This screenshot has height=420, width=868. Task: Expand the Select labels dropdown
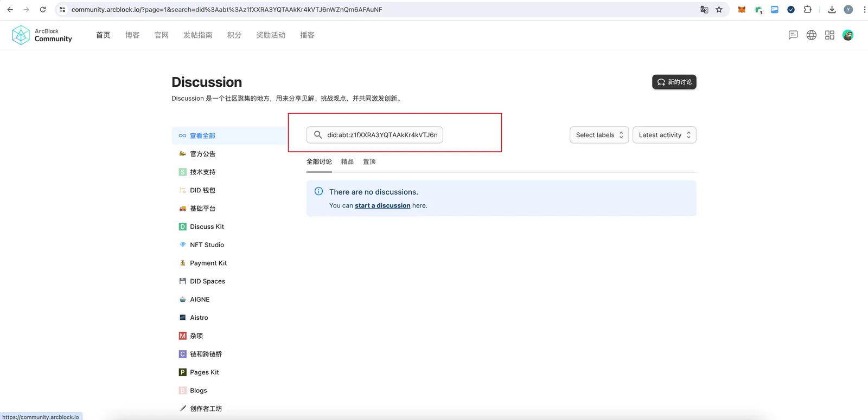pyautogui.click(x=599, y=135)
